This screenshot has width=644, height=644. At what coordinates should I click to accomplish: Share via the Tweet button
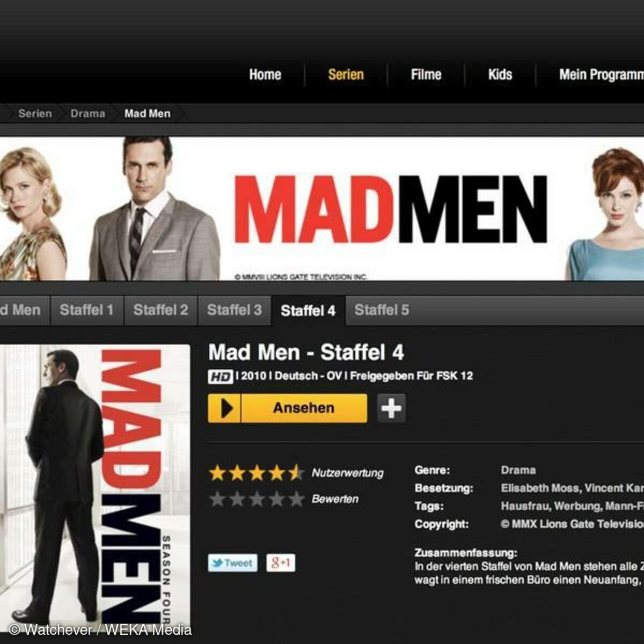(232, 563)
